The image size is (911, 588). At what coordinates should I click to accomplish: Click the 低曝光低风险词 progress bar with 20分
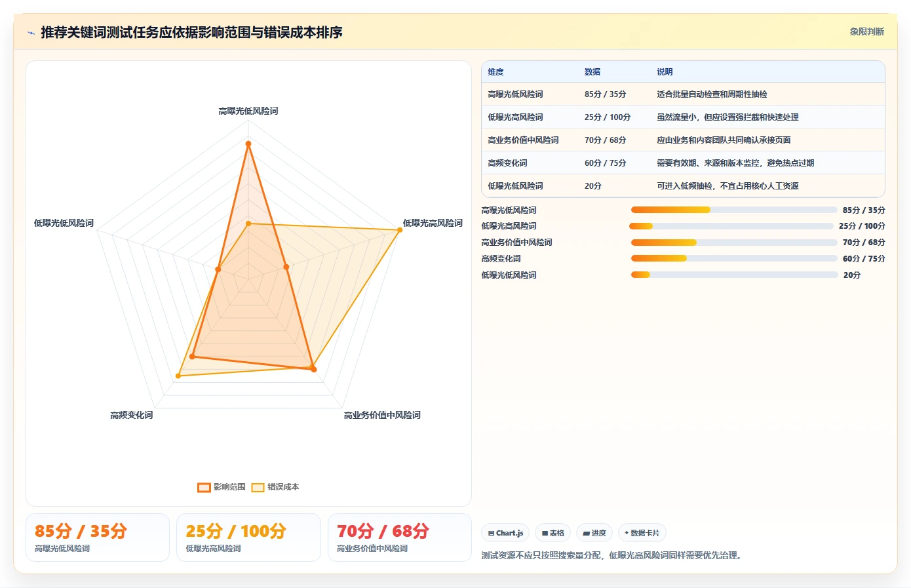[735, 275]
